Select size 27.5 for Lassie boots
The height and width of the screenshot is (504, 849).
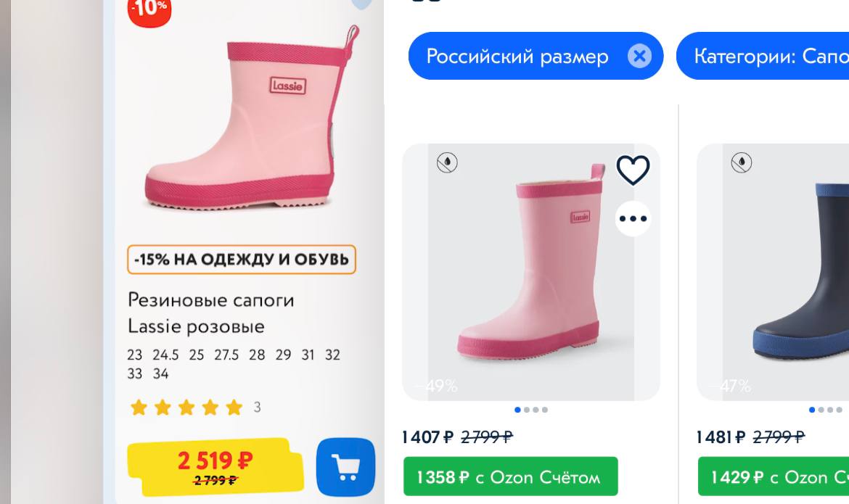(226, 355)
